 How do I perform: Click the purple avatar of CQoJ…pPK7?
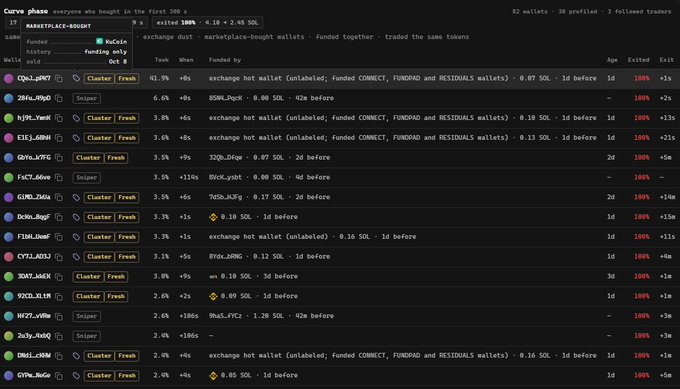pyautogui.click(x=9, y=78)
